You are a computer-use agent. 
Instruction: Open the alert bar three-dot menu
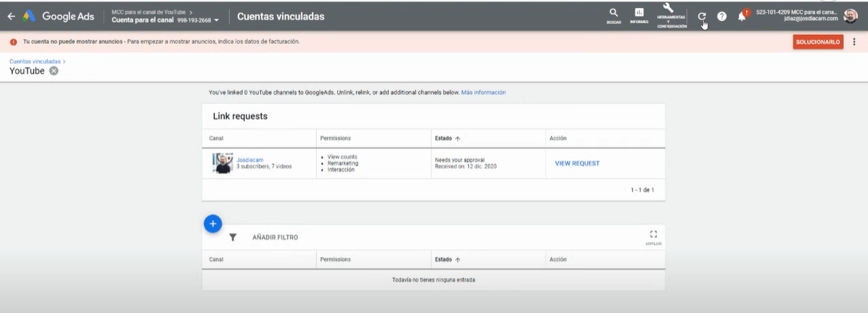(853, 42)
